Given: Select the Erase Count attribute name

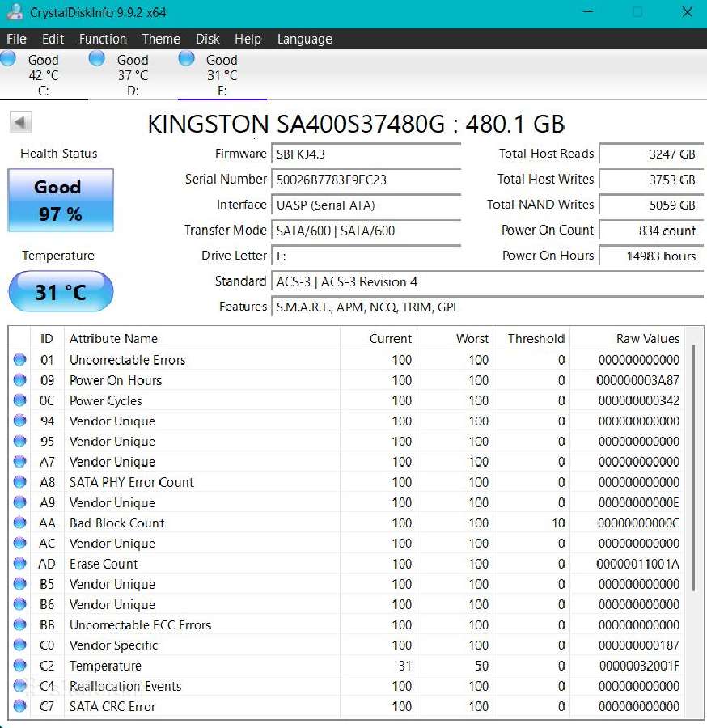Looking at the screenshot, I should pos(104,564).
